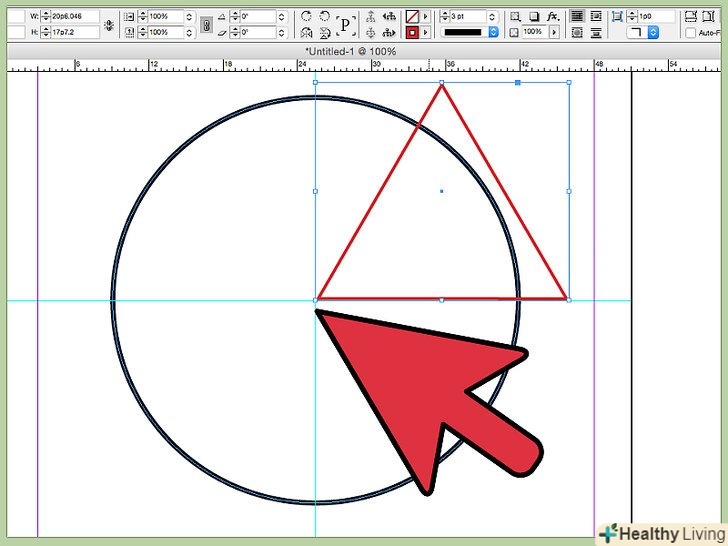Expand the rotation angle dropdown

282,17
